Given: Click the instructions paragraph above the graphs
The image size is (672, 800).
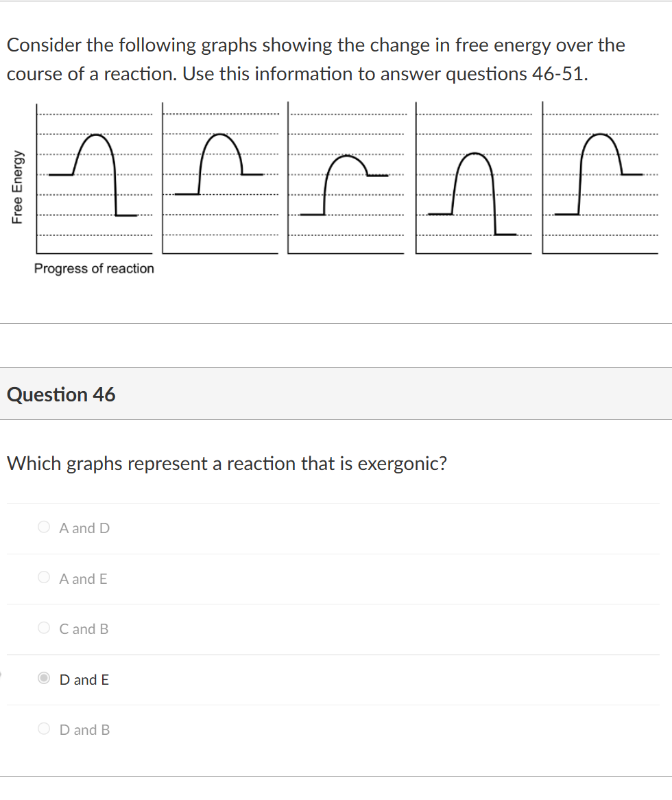Looking at the screenshot, I should coord(315,59).
